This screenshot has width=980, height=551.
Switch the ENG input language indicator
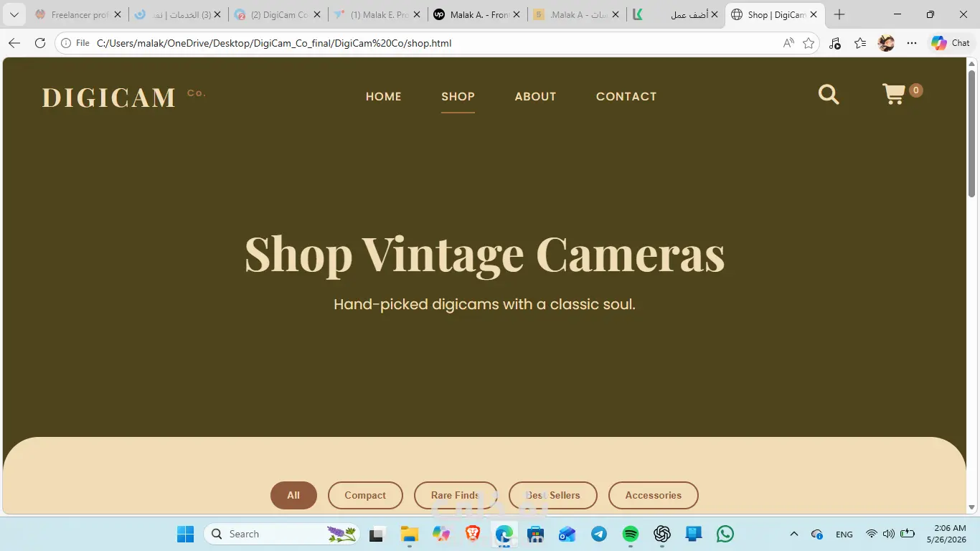pyautogui.click(x=844, y=534)
